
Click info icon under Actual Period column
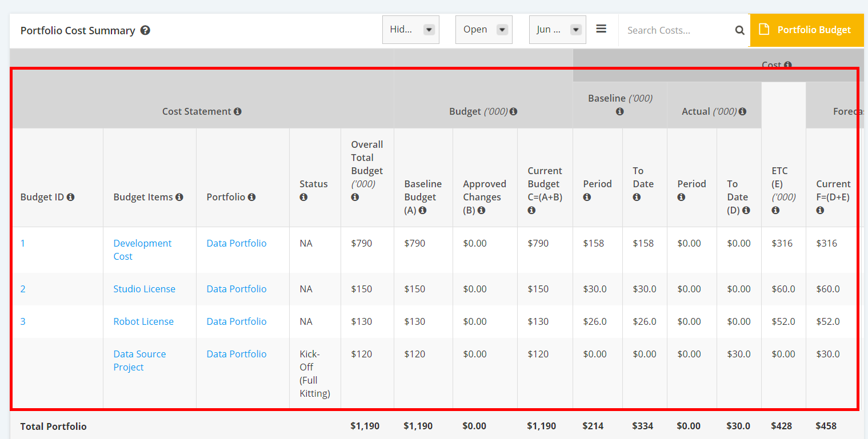(x=681, y=197)
